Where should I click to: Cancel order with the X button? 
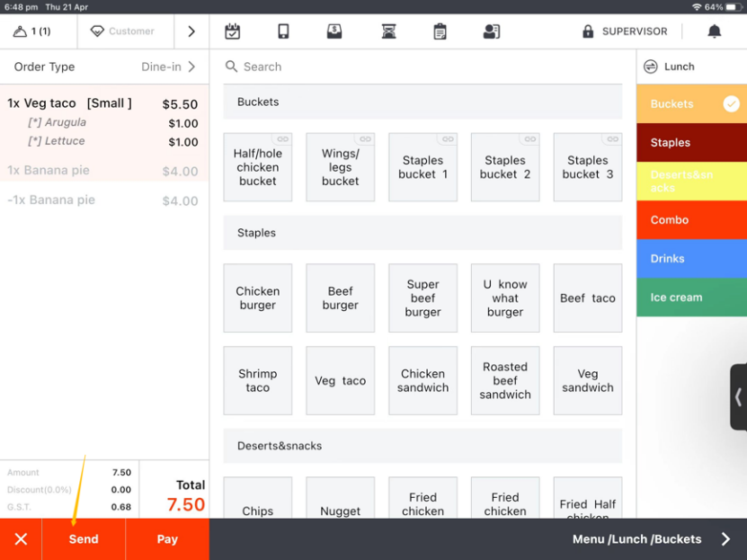tap(21, 539)
